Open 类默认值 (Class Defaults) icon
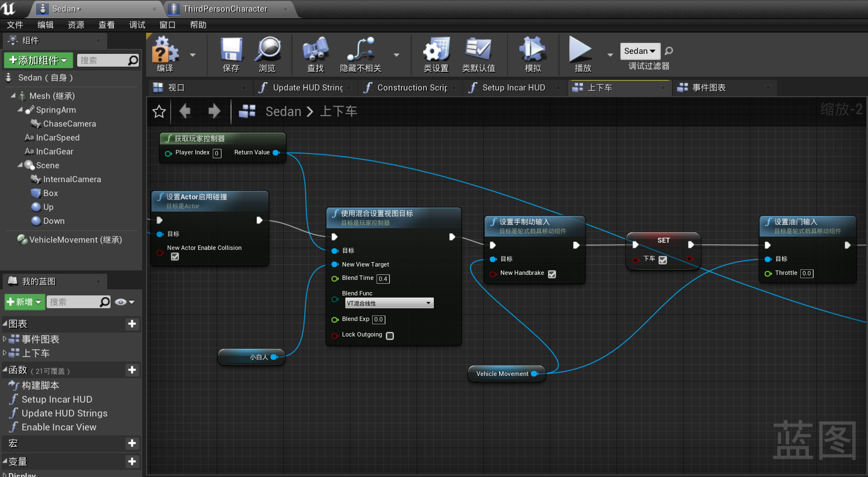Image resolution: width=868 pixels, height=477 pixels. point(478,50)
